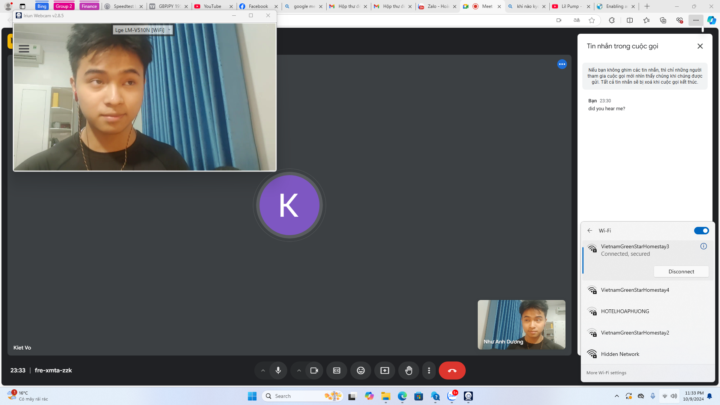Viewport: 720px width, 405px height.
Task: Open more options three-dot menu in Meet
Action: [429, 371]
